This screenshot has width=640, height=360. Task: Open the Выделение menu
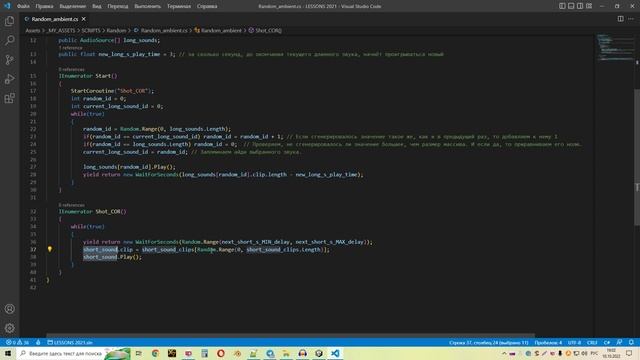pyautogui.click(x=73, y=6)
